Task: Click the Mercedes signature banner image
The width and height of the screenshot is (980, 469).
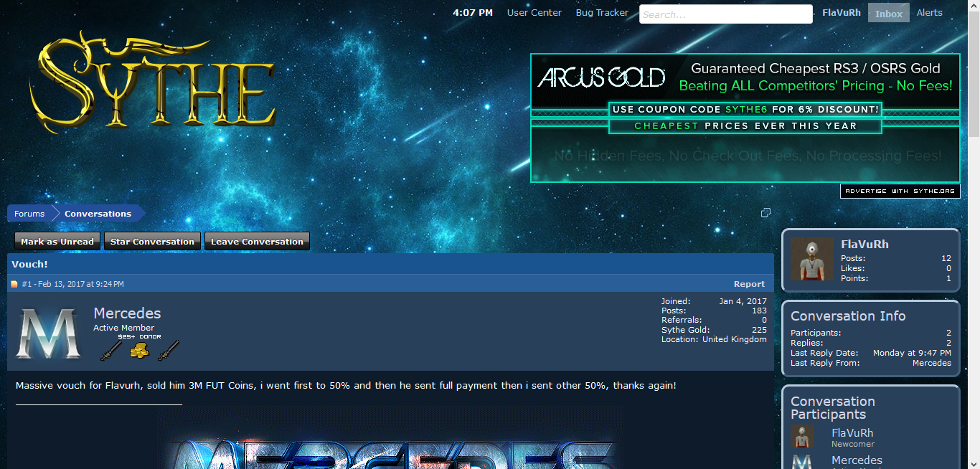Action: tap(391, 439)
